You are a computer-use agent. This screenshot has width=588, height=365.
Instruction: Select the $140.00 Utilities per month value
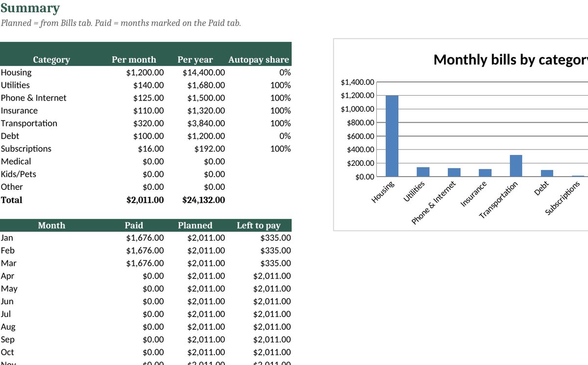tap(148, 85)
